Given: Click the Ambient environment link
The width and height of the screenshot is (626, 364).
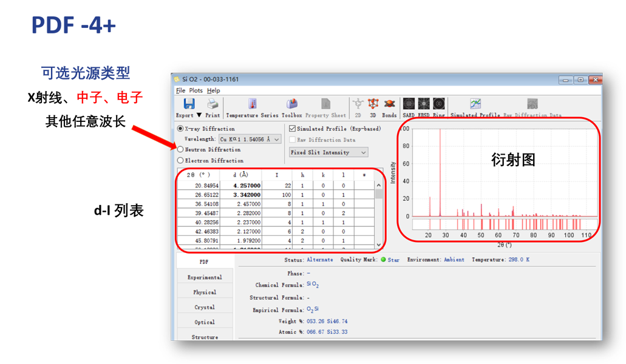Looking at the screenshot, I should [454, 260].
